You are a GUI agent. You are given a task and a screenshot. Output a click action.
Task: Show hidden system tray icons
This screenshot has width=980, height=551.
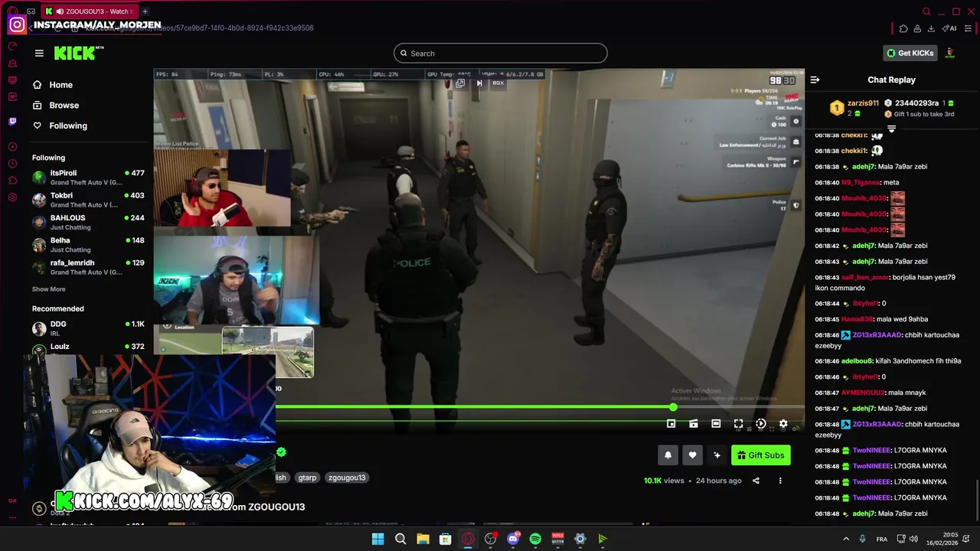846,539
